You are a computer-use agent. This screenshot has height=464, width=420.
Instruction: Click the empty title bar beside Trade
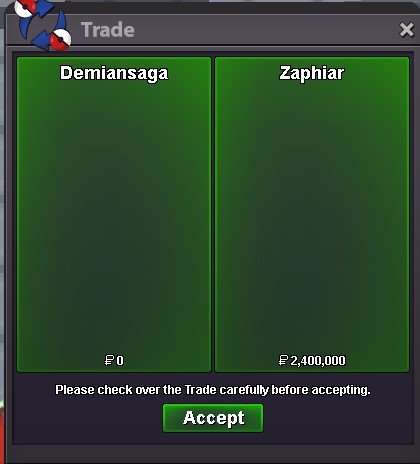[x=267, y=30]
